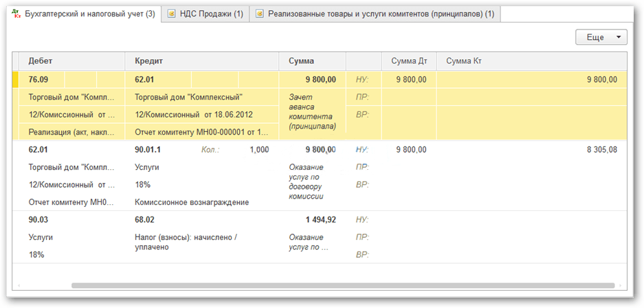This screenshot has width=644, height=308.
Task: Select credit account 90.01.1 cell
Action: click(153, 149)
